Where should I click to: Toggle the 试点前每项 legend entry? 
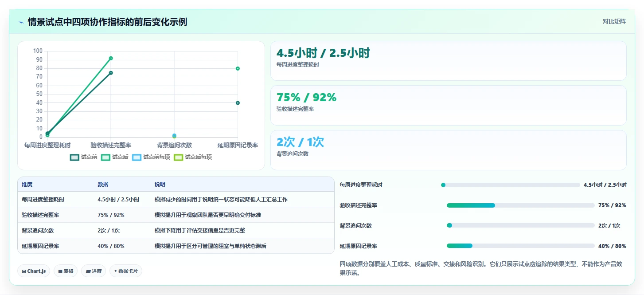pos(151,157)
